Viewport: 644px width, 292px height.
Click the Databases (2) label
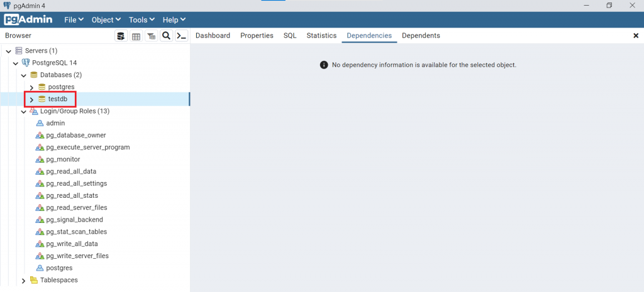[x=61, y=75]
